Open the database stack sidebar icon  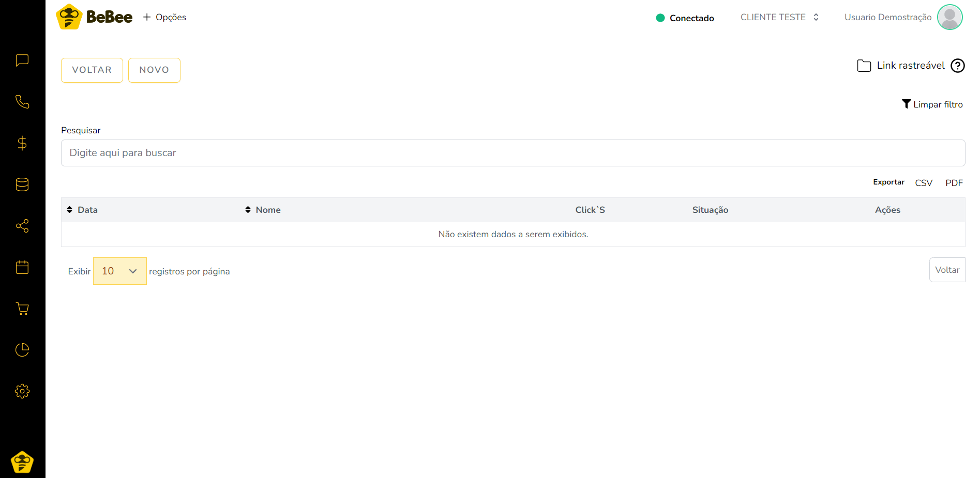[22, 184]
